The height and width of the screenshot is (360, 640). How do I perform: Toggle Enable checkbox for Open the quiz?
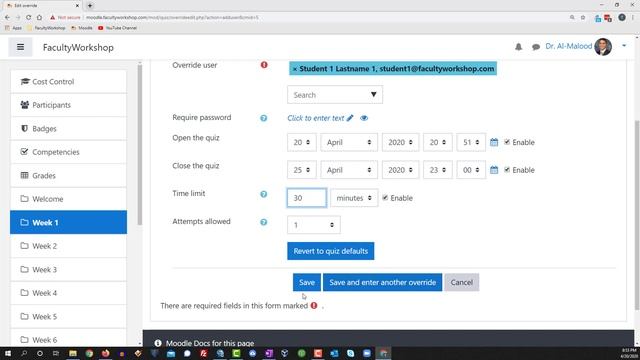(x=507, y=142)
